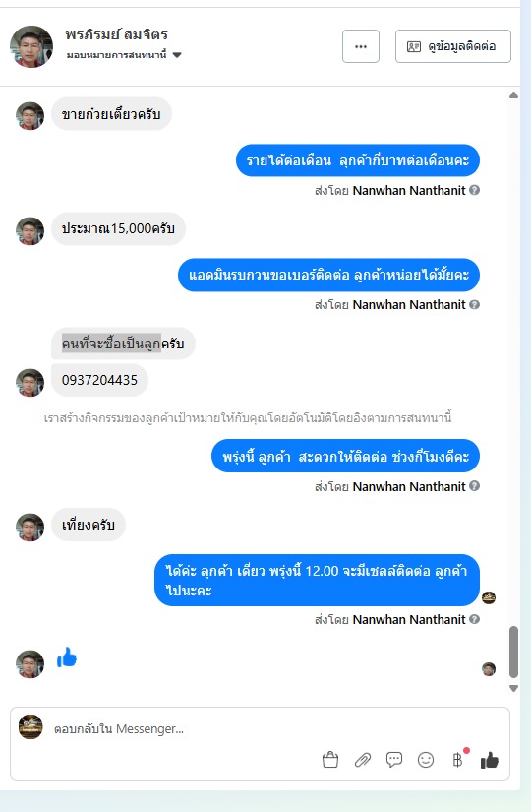The height and width of the screenshot is (812, 531).
Task: Click scrollbar up arrow in chat
Action: [513, 94]
